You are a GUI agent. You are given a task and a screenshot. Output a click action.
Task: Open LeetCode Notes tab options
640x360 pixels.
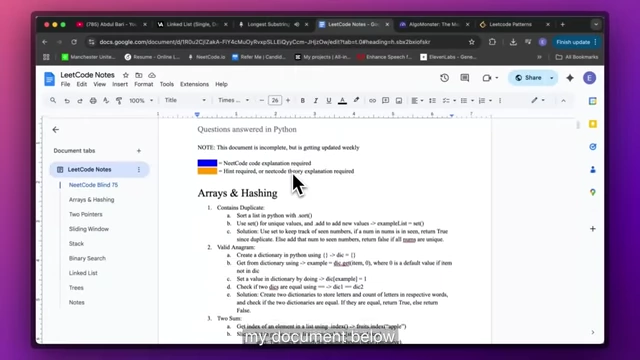[139, 169]
